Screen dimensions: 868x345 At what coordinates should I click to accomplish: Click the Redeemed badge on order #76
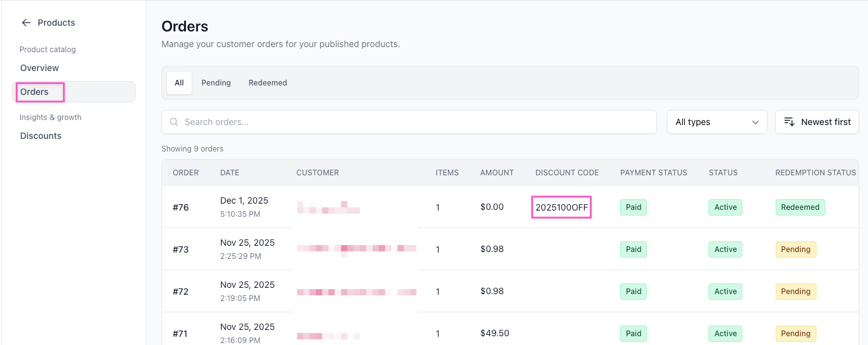point(800,207)
